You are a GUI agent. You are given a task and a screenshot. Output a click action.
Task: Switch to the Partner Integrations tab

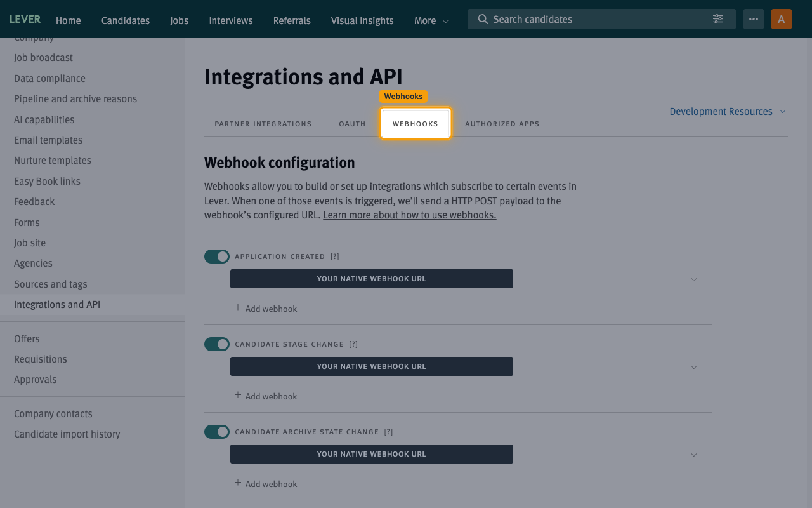(263, 124)
